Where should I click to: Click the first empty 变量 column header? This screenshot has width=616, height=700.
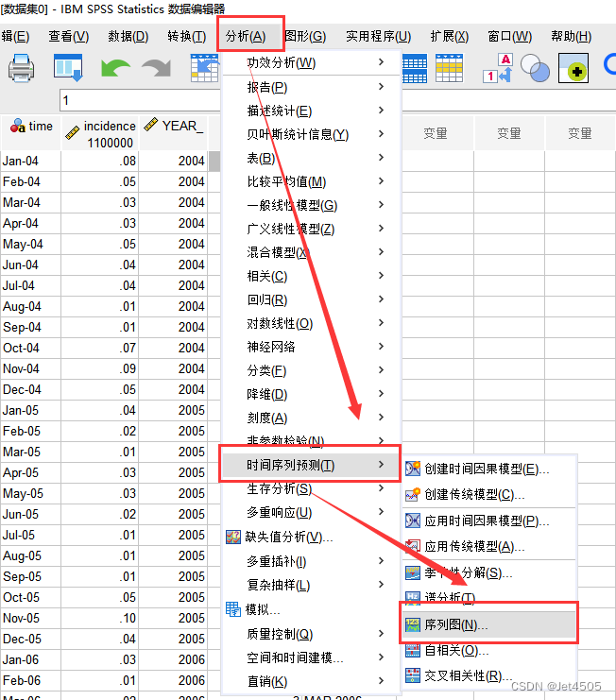pos(435,133)
